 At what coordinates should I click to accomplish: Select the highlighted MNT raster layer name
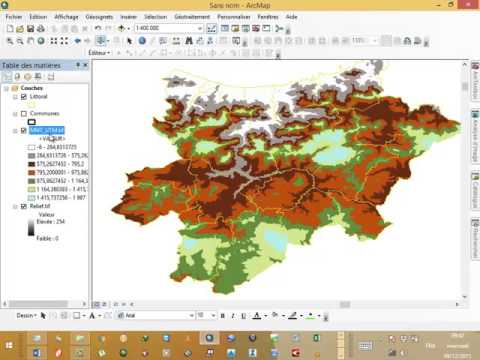click(47, 130)
